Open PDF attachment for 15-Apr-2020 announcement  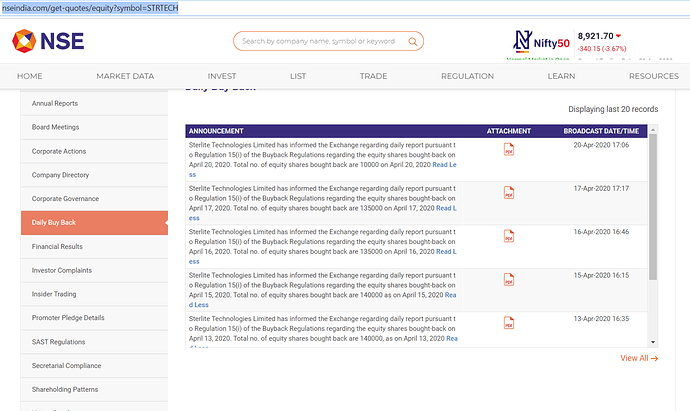point(509,280)
